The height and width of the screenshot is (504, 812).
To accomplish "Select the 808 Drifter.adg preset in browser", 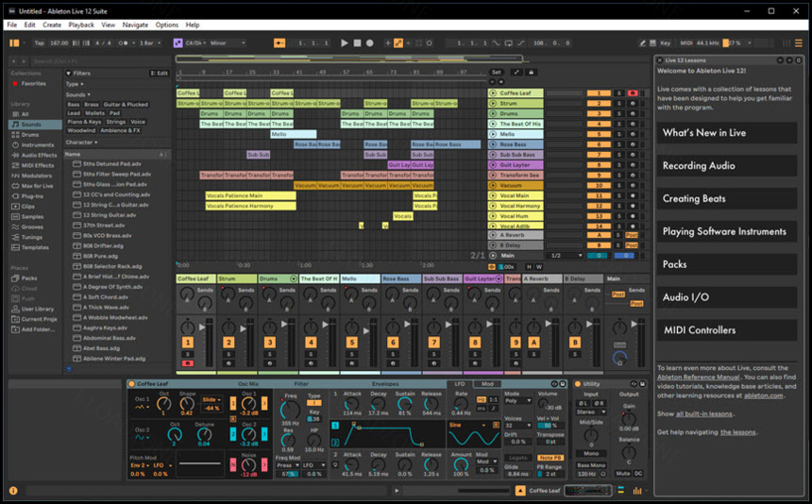I will tap(103, 245).
